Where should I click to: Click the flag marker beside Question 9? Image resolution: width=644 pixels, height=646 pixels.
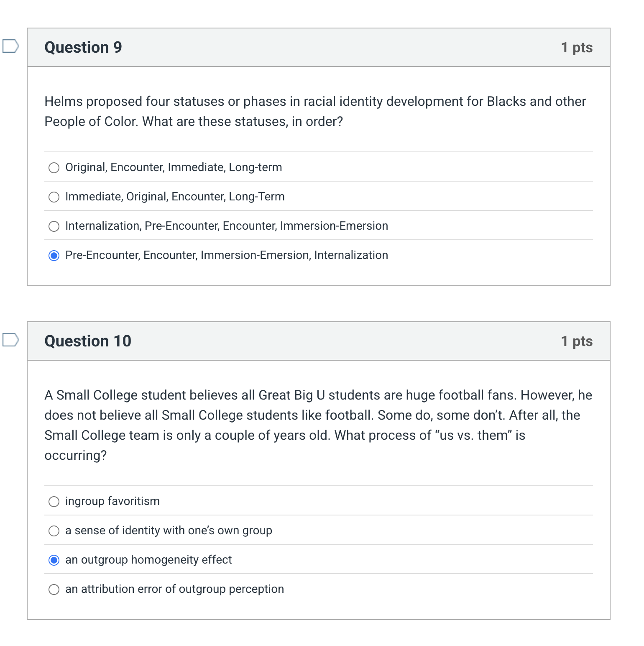(9, 47)
